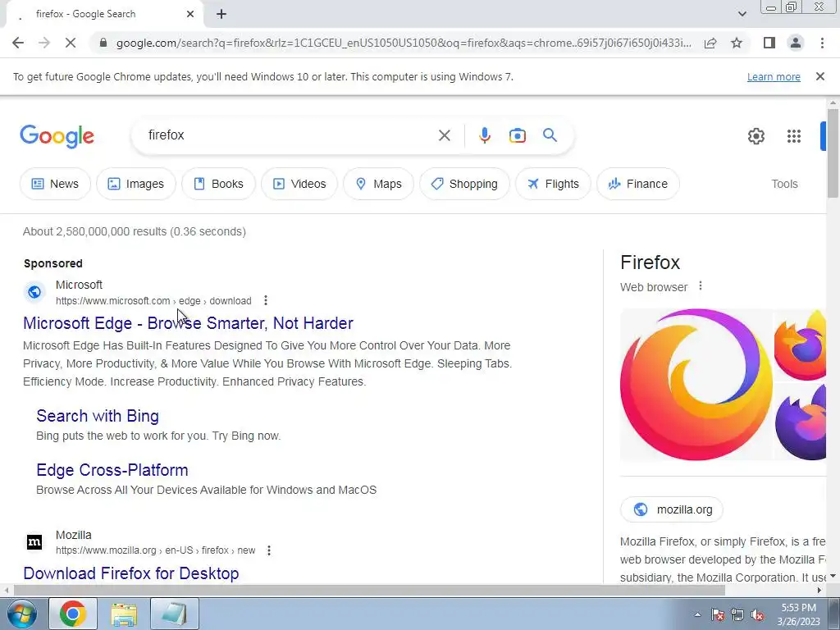This screenshot has width=840, height=630.
Task: View the purple Firefox logo thumbnail
Action: click(x=801, y=422)
